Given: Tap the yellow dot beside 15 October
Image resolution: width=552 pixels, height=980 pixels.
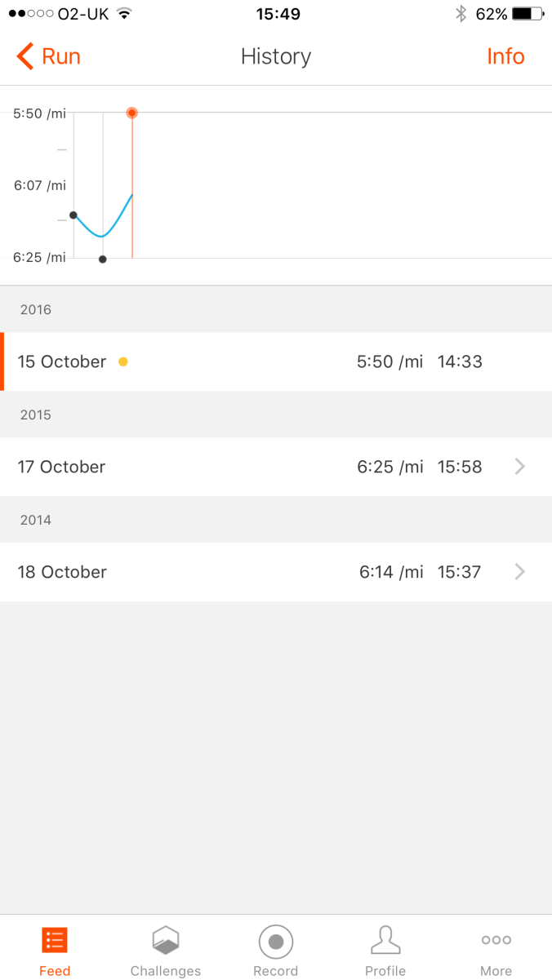Looking at the screenshot, I should click(x=123, y=361).
